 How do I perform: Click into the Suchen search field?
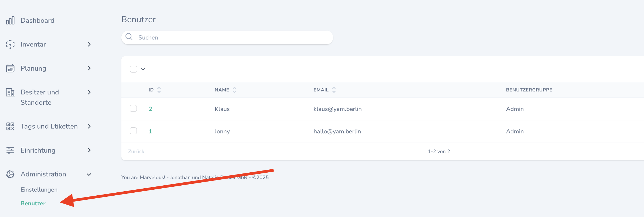click(x=233, y=38)
